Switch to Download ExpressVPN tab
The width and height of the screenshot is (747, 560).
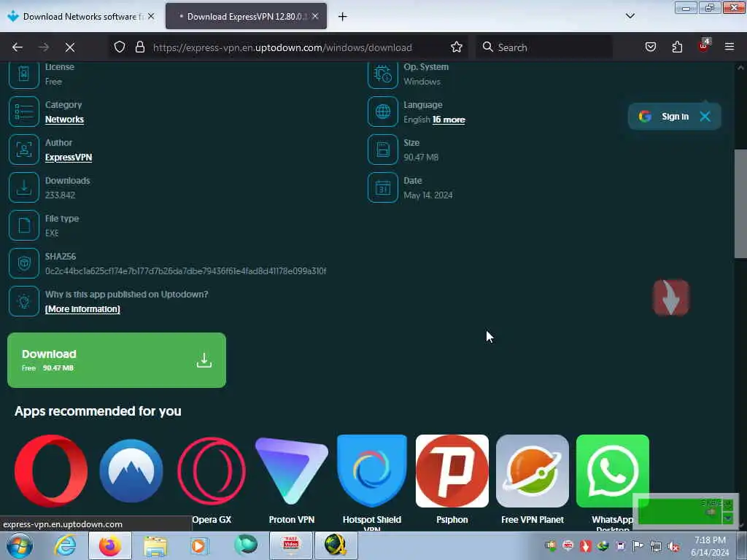(x=245, y=17)
